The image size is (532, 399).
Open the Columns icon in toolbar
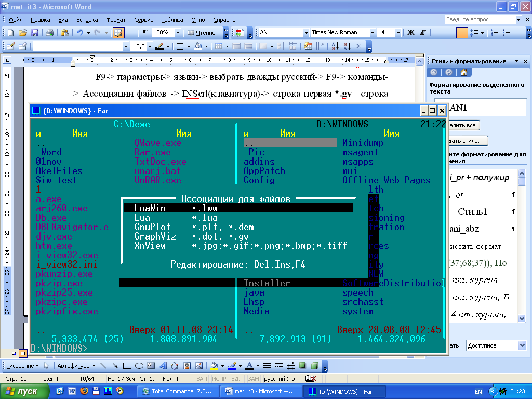pos(130,33)
